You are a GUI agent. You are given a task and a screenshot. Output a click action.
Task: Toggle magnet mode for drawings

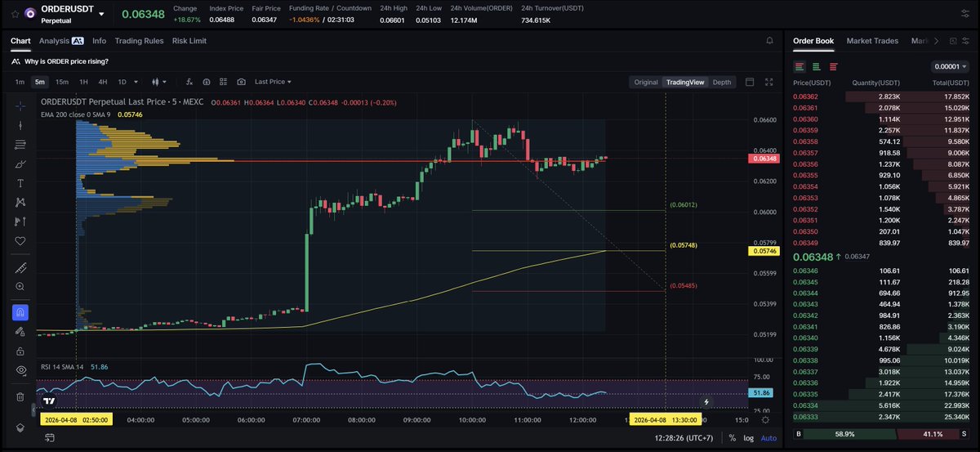pos(20,311)
